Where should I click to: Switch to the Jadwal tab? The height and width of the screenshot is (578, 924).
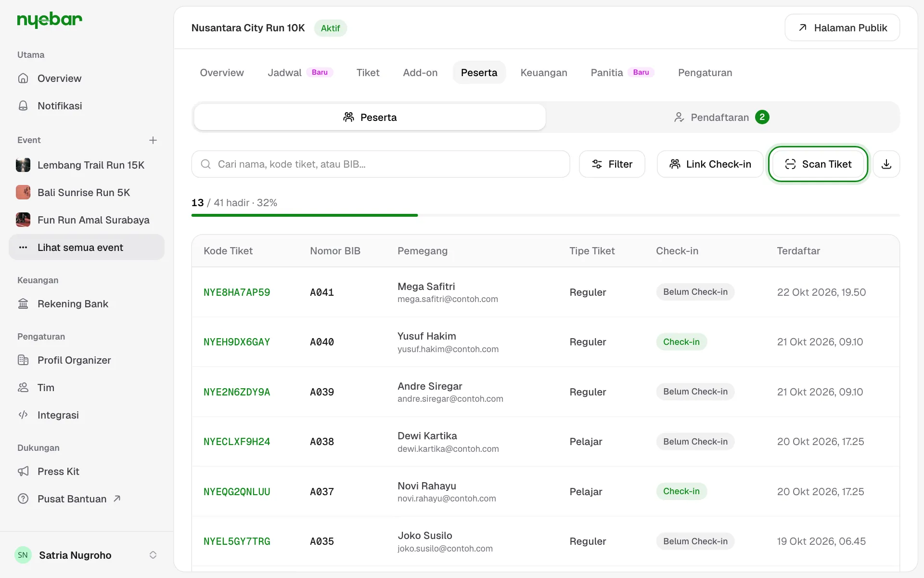pyautogui.click(x=300, y=73)
